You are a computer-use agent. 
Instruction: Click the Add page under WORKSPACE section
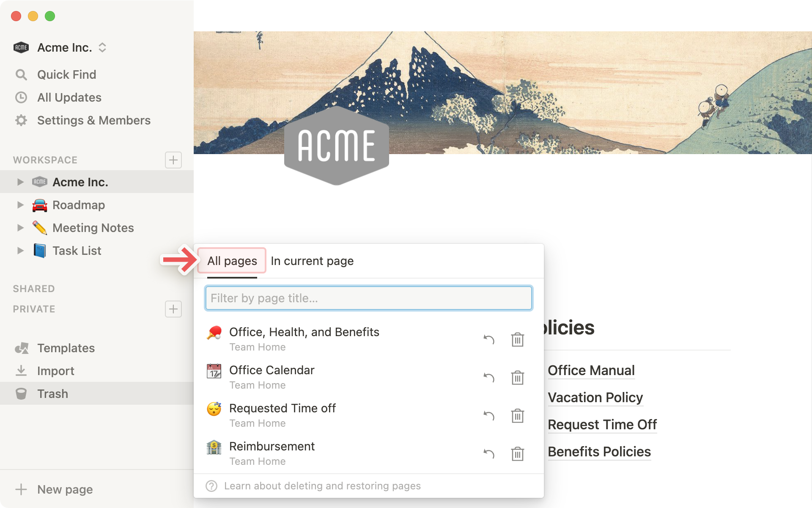pyautogui.click(x=173, y=160)
